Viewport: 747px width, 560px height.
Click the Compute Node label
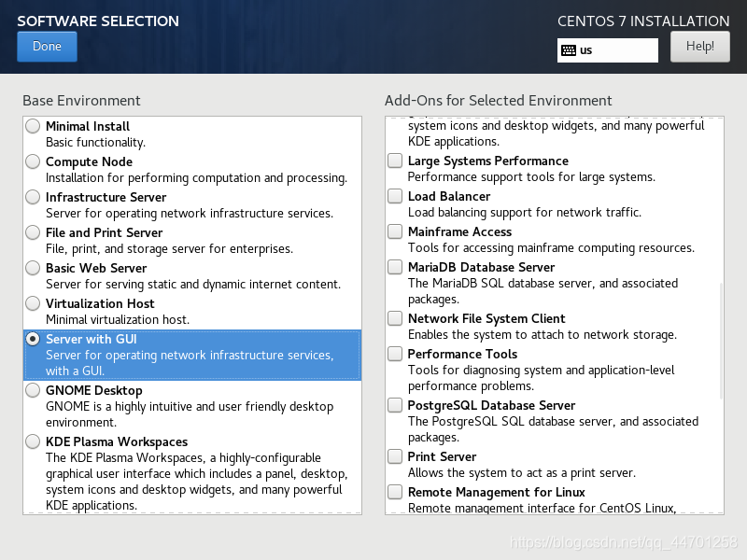tap(89, 161)
